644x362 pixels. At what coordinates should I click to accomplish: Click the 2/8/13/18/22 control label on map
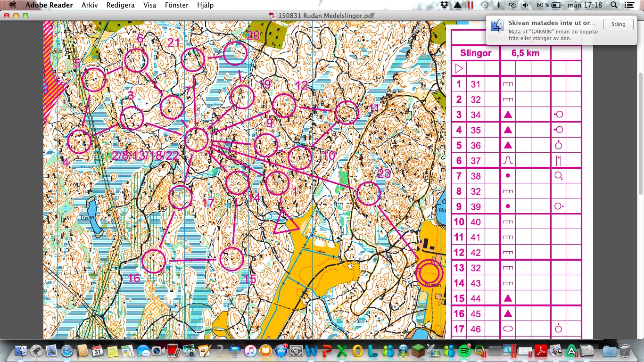[x=146, y=156]
